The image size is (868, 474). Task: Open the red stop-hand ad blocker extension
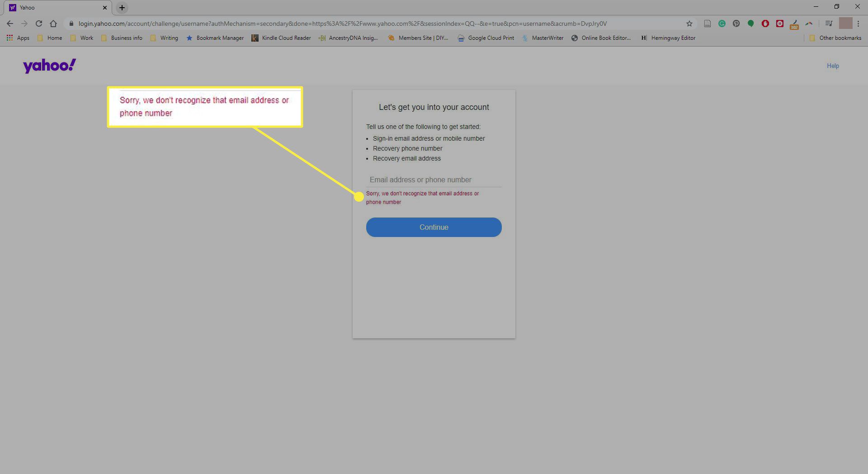765,24
